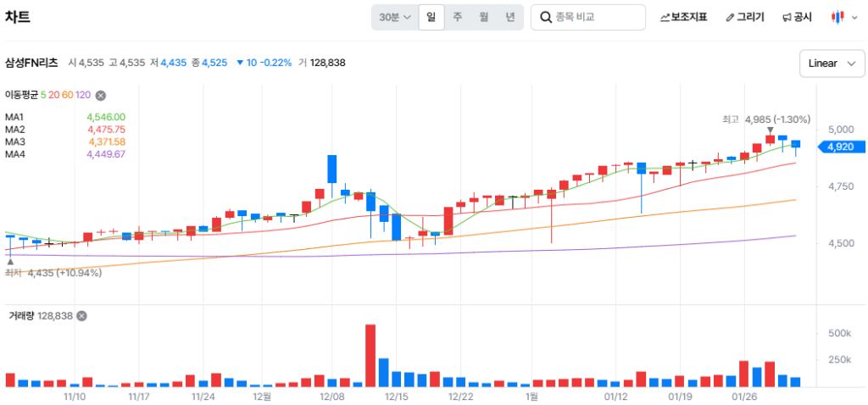
Task: Click the 최고 4,985 high marker label
Action: [x=766, y=119]
